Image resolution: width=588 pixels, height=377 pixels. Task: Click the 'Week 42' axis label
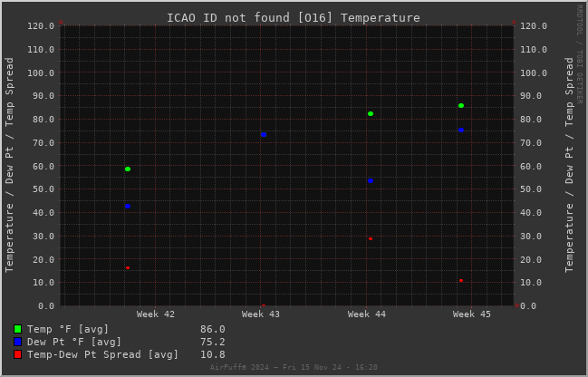click(x=155, y=314)
